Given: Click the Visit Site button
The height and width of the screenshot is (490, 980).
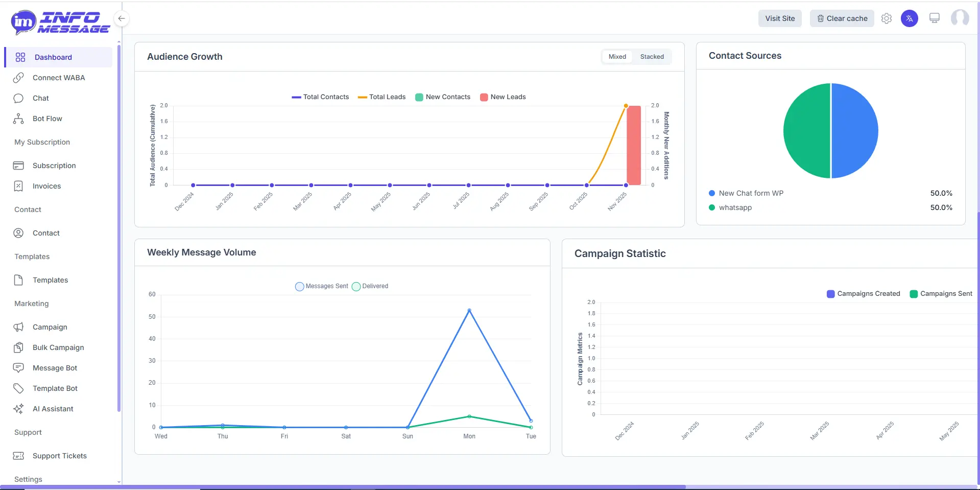Looking at the screenshot, I should pos(780,18).
